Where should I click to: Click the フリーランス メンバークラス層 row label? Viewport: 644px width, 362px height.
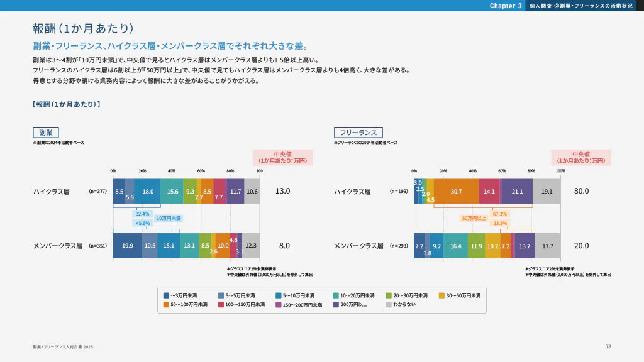[358, 246]
